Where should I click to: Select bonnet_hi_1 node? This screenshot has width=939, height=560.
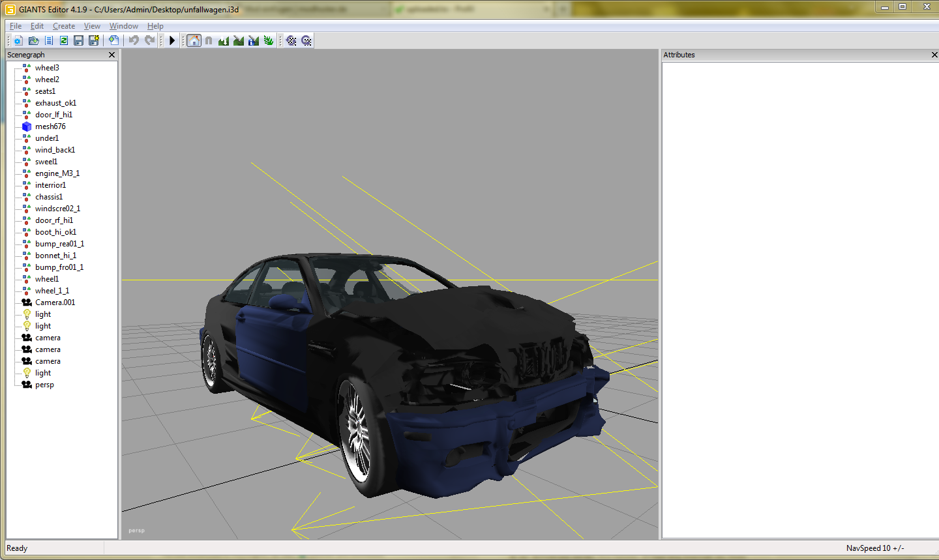[x=55, y=256]
